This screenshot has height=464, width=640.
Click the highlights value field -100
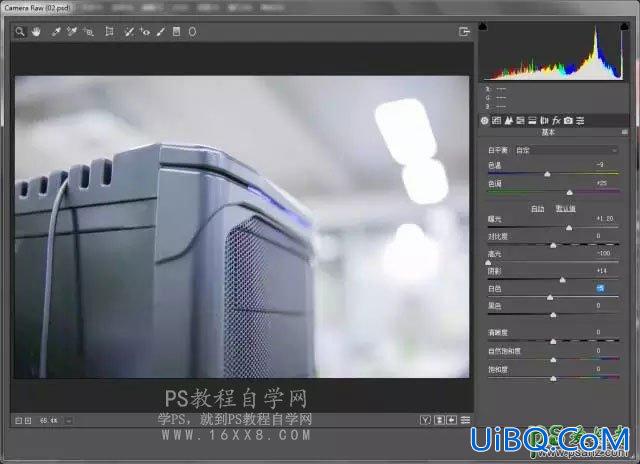click(603, 253)
